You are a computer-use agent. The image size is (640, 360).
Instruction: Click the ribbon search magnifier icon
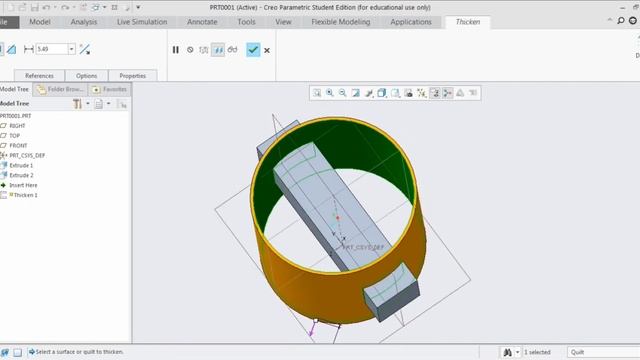[x=620, y=20]
